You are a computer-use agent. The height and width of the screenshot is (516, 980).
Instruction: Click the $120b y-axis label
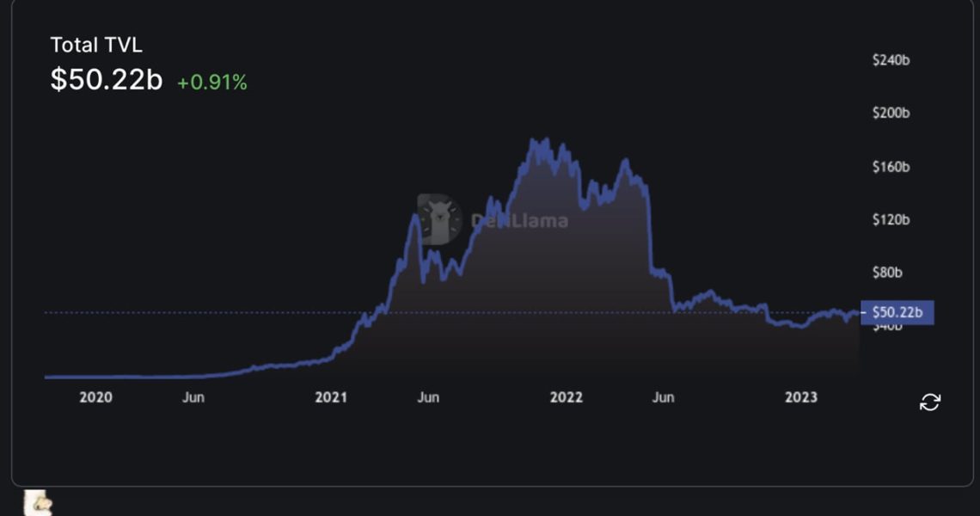coord(891,220)
